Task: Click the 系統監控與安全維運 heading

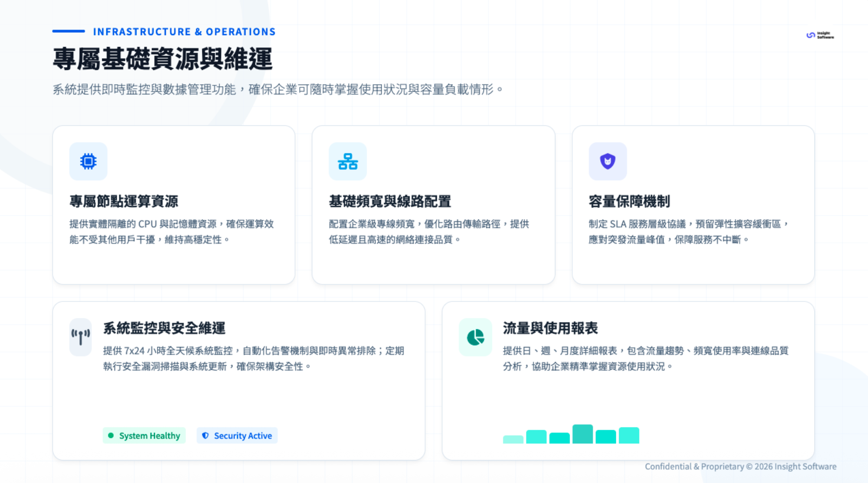Action: tap(164, 328)
